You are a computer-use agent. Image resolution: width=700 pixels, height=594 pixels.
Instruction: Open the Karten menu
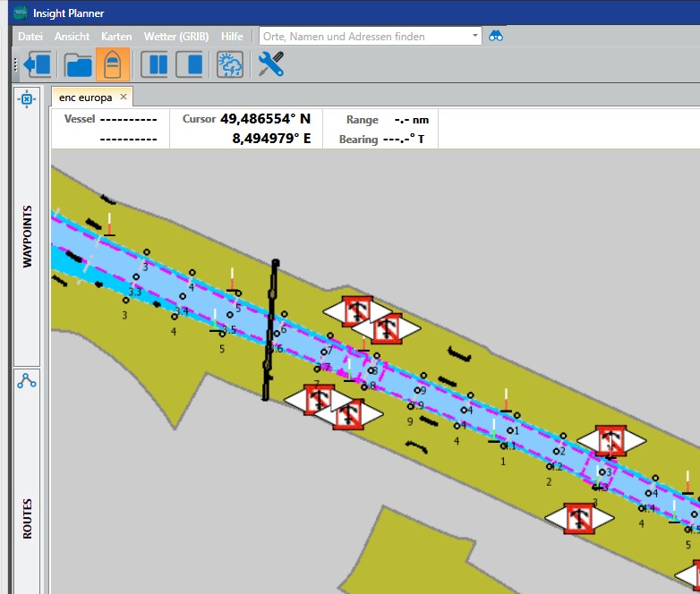tap(116, 37)
